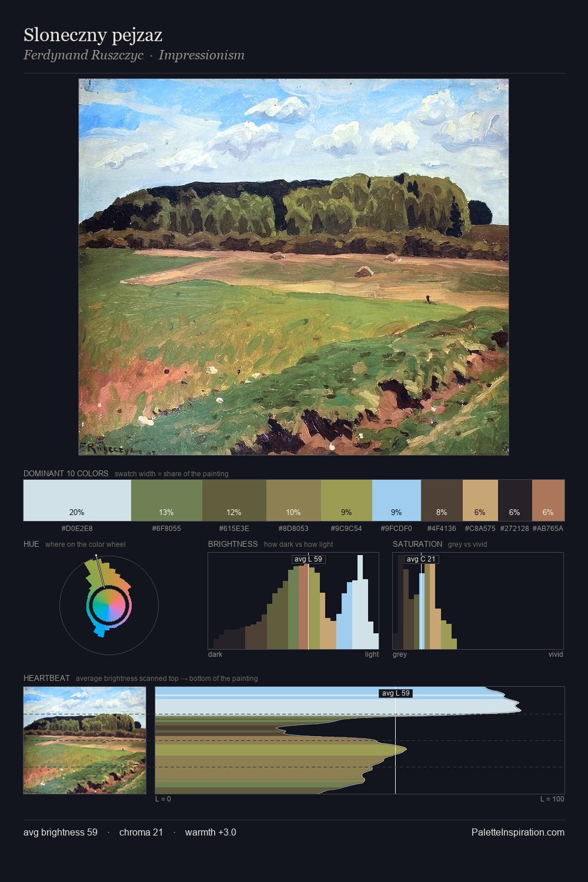Click the 'light' brightness axis label
Image resolution: width=588 pixels, height=882 pixels.
[x=372, y=654]
